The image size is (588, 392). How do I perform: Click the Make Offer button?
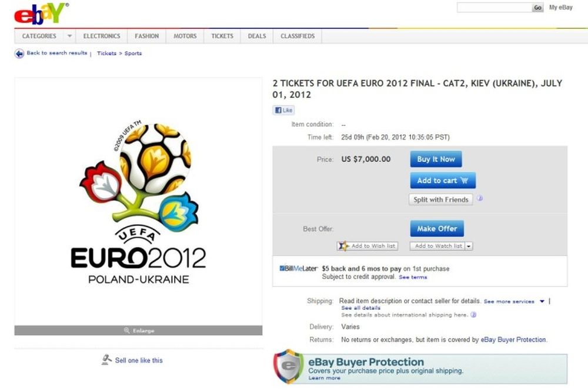click(437, 228)
